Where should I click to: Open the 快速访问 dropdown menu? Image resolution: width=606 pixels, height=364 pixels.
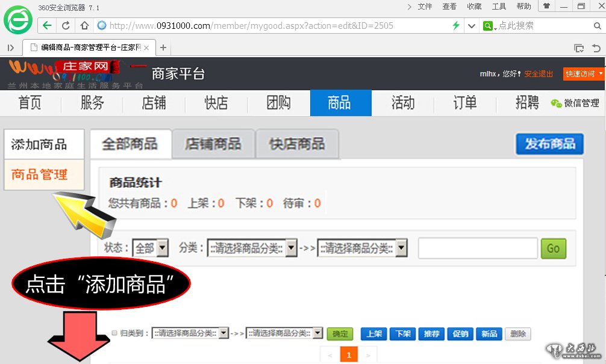pyautogui.click(x=584, y=73)
